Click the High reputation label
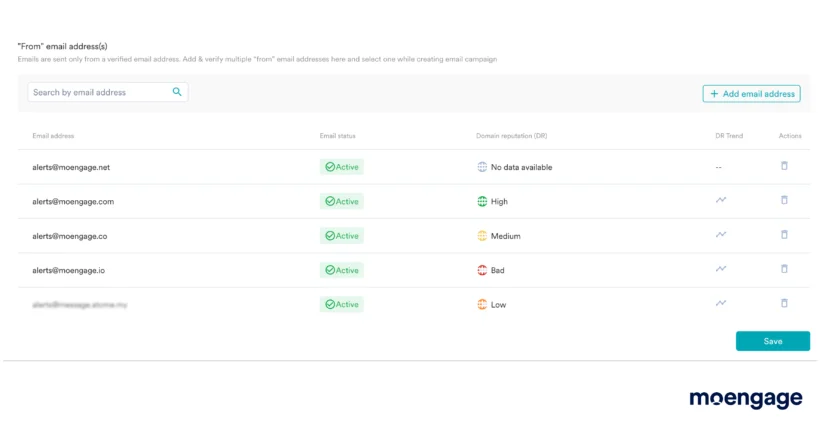Screen dimensions: 832x435 [x=499, y=202]
